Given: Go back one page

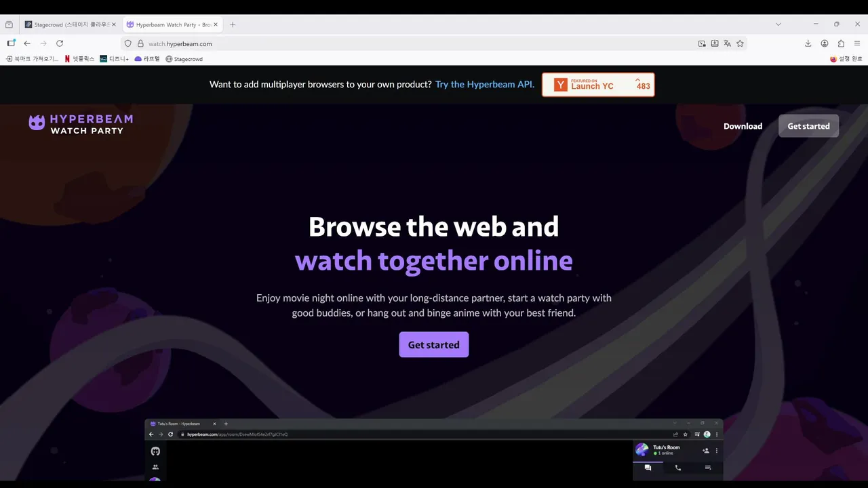Looking at the screenshot, I should coord(27,43).
